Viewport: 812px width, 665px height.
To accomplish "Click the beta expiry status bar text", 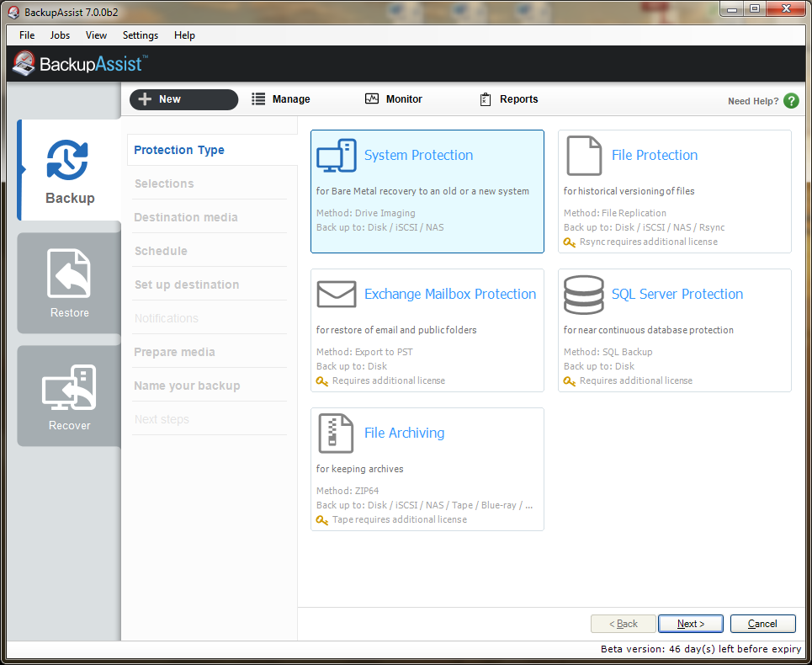I will [701, 649].
